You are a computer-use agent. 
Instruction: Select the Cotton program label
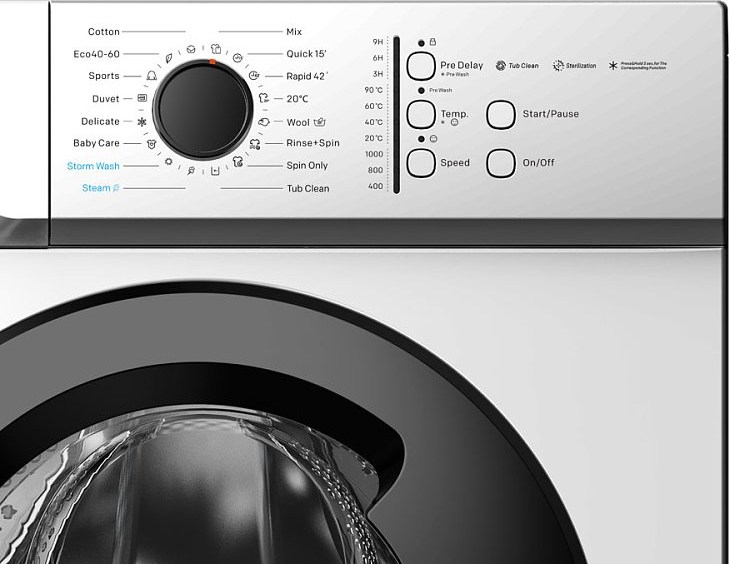coord(104,32)
